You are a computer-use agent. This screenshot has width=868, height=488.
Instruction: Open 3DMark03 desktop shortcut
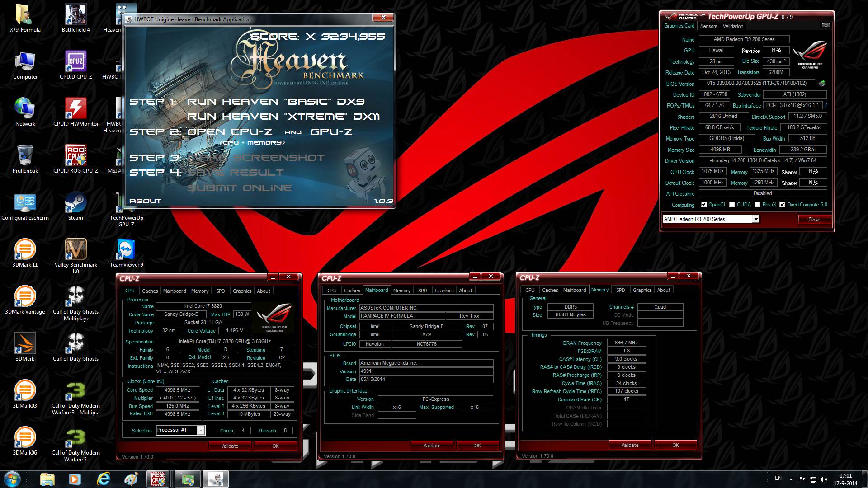[x=25, y=394]
